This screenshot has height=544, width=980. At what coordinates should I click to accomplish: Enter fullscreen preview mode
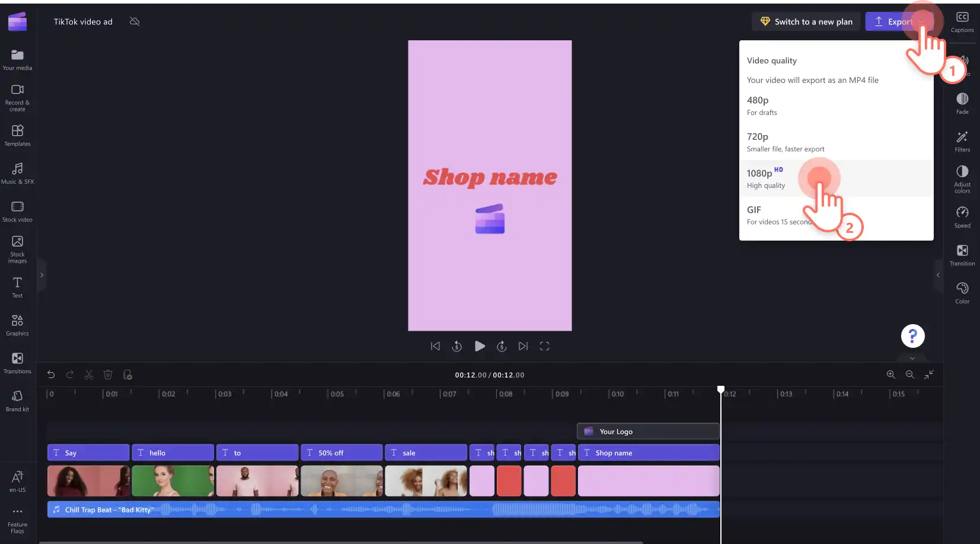(x=544, y=346)
